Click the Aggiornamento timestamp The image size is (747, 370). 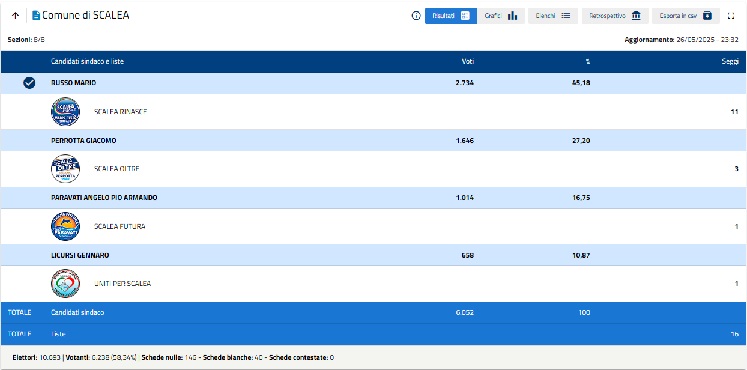[682, 40]
